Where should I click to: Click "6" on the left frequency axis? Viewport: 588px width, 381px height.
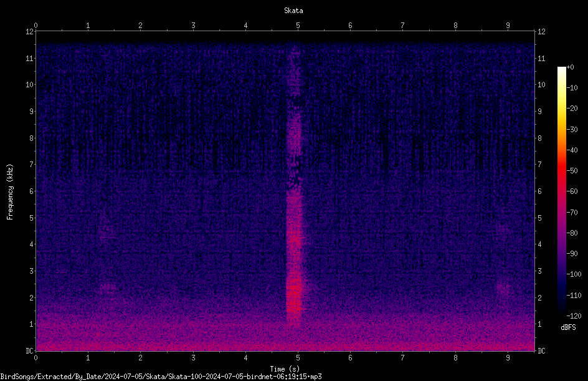click(32, 191)
